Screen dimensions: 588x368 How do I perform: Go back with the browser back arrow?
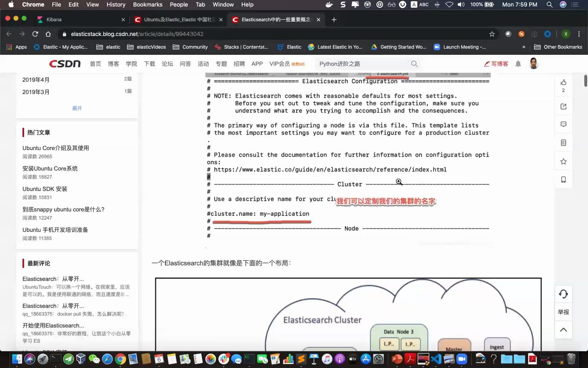click(x=9, y=34)
